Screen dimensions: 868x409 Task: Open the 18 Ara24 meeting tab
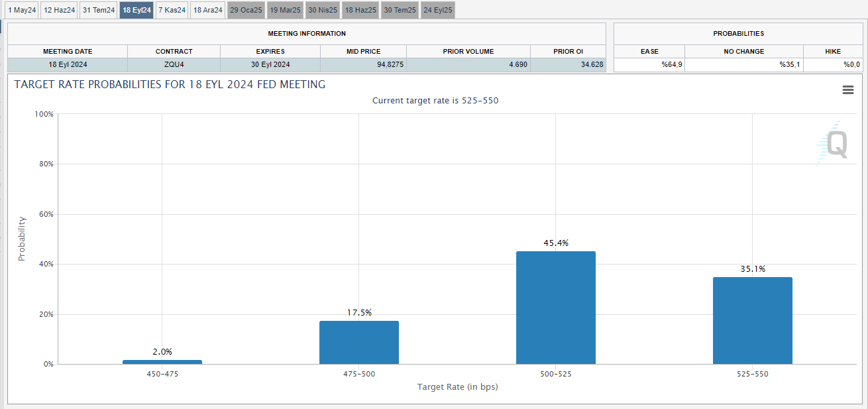(x=207, y=10)
